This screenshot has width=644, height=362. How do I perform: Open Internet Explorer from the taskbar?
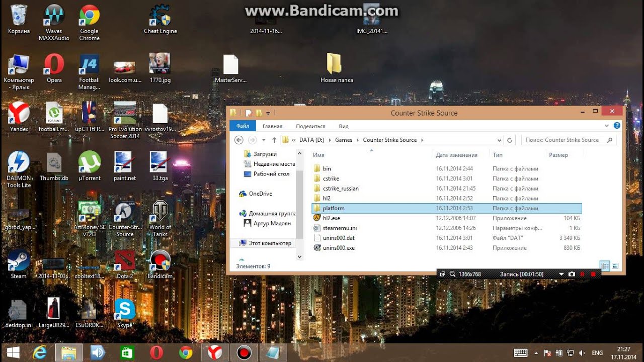pos(39,352)
